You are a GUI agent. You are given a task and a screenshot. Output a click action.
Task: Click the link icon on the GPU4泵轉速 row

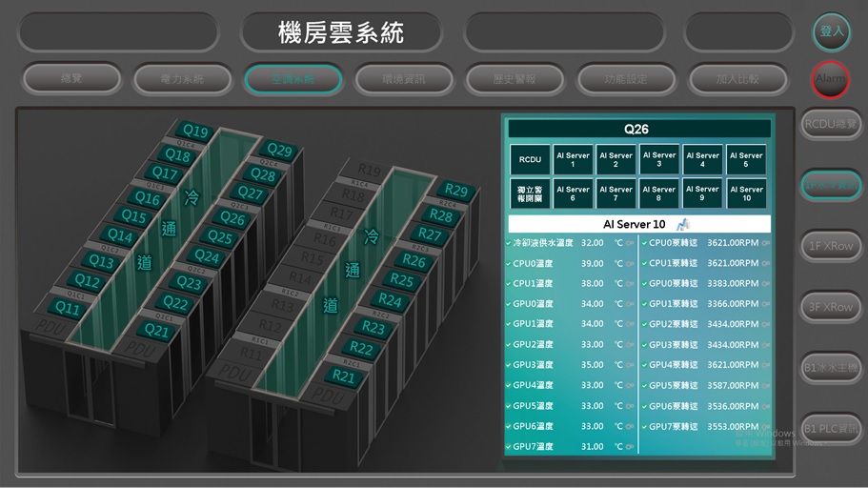point(766,365)
